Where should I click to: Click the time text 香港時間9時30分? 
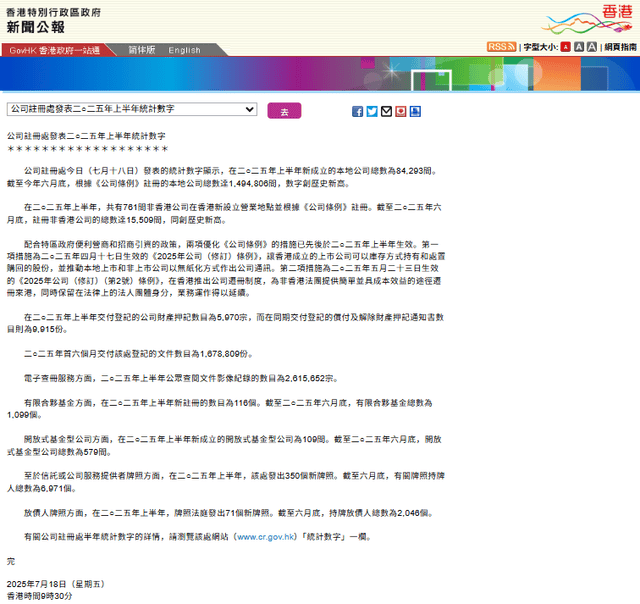click(39, 596)
